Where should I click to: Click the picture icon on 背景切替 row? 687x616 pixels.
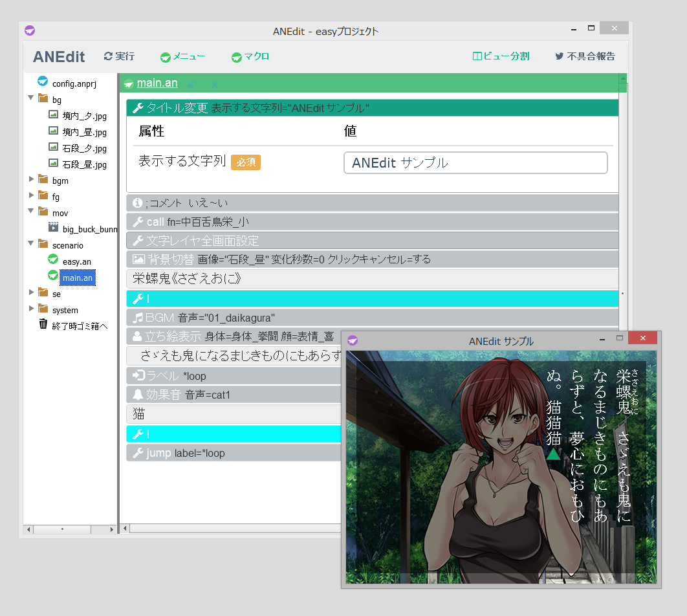point(138,259)
